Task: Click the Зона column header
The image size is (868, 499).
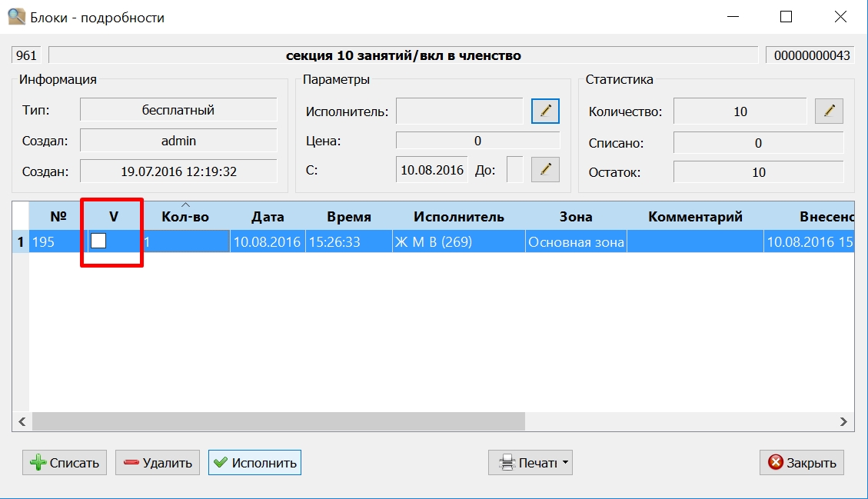Action: (576, 217)
